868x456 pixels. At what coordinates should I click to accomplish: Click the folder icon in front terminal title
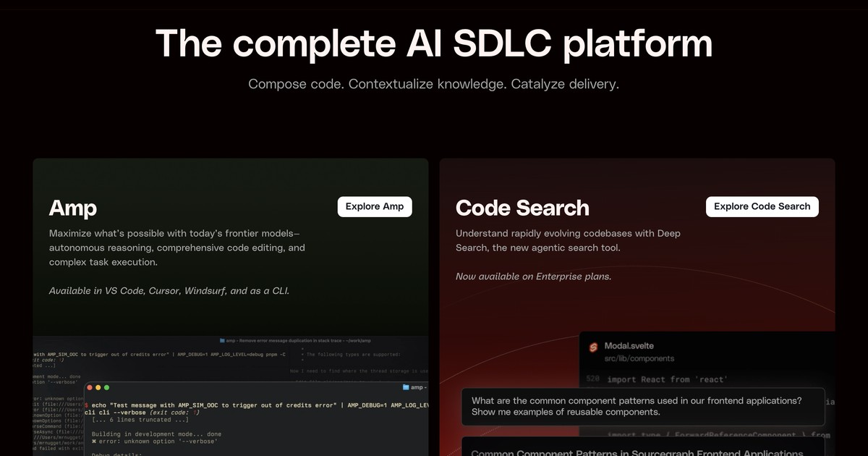[x=406, y=388]
